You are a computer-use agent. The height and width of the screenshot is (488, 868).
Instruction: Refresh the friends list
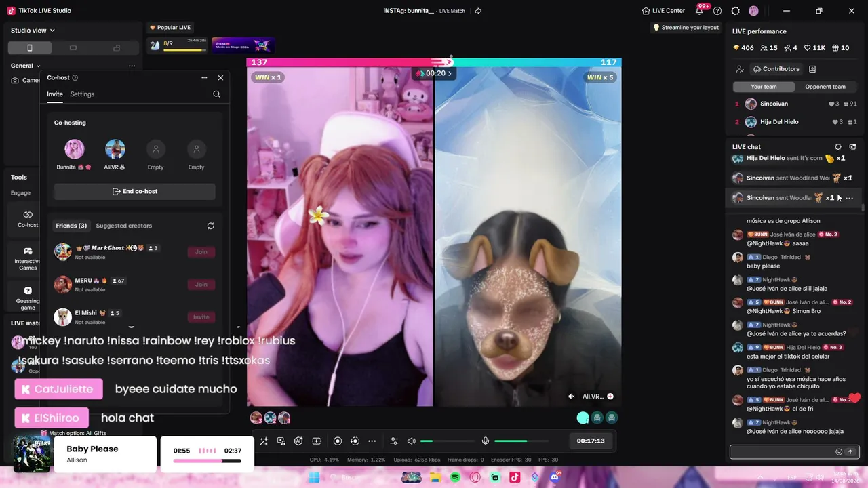(x=210, y=226)
